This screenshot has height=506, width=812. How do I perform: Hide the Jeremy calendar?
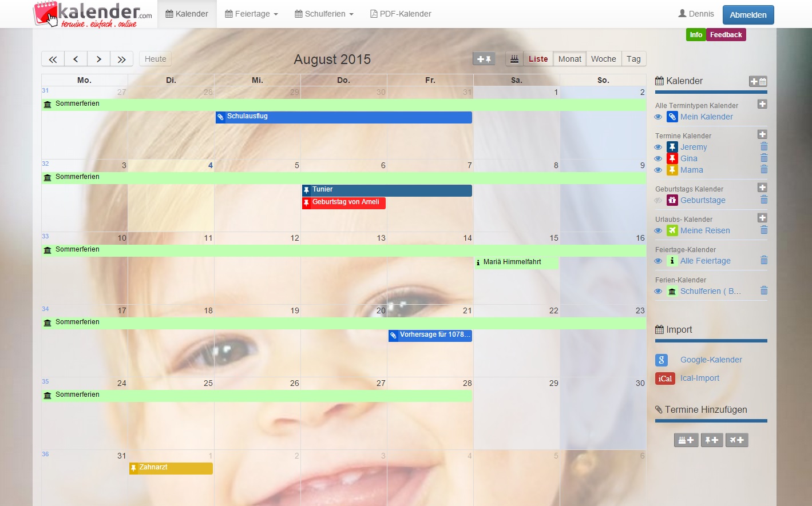point(658,147)
